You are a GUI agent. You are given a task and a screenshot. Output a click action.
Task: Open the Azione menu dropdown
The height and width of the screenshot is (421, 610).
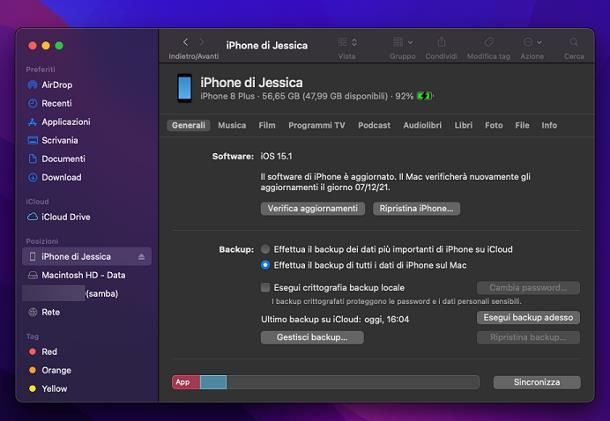click(532, 42)
